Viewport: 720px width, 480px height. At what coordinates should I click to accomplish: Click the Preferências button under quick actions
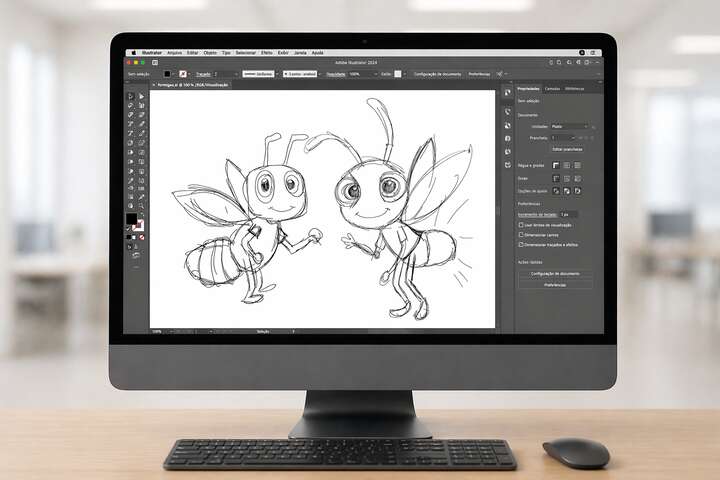554,284
